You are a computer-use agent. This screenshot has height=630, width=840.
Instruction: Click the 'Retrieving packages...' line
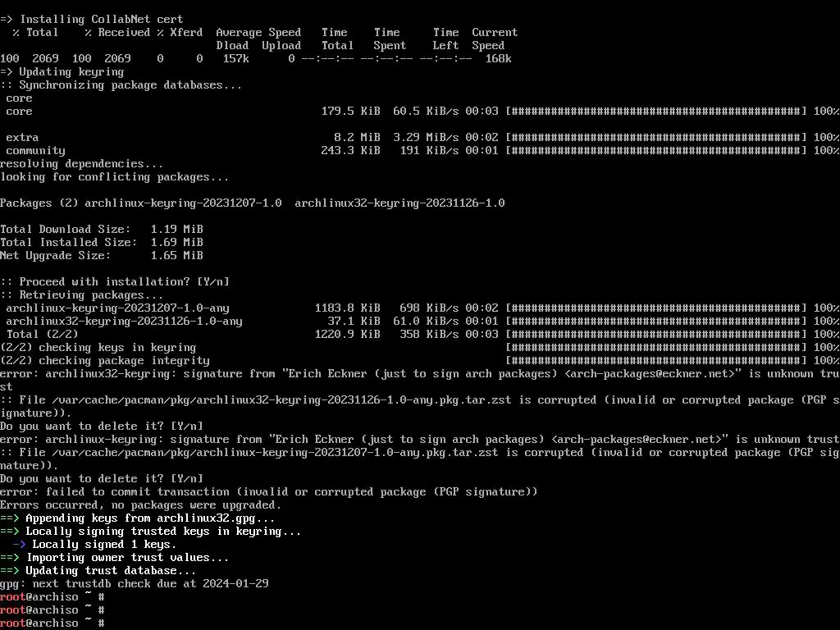(81, 295)
